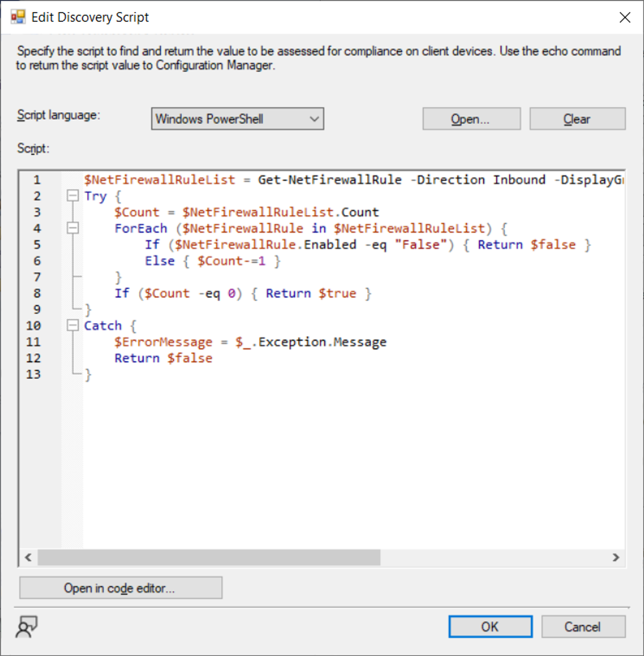
Task: Click the Script language label
Action: tap(59, 115)
